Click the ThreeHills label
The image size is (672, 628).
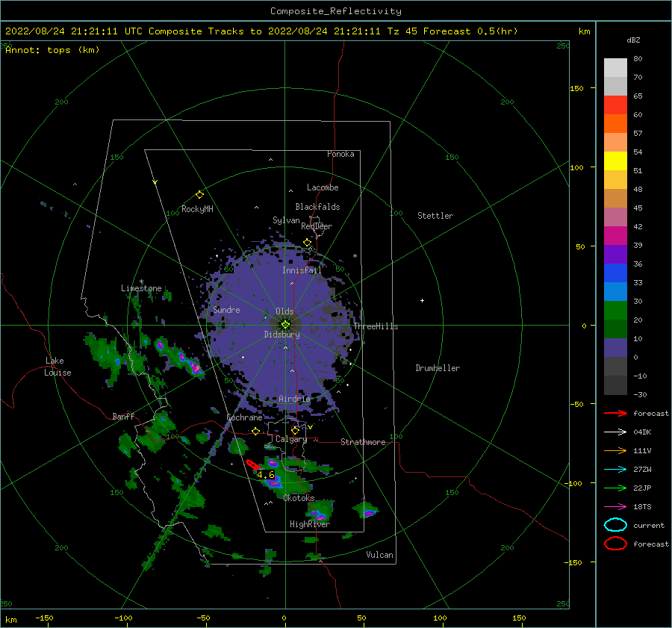376,326
